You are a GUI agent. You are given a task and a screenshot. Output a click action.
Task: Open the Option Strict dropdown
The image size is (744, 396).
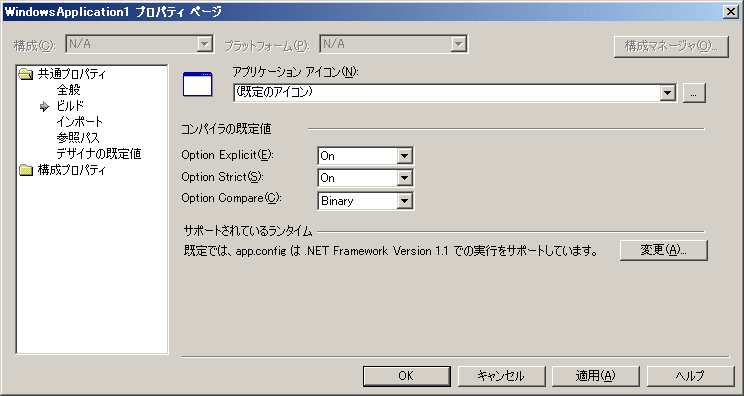click(x=404, y=178)
